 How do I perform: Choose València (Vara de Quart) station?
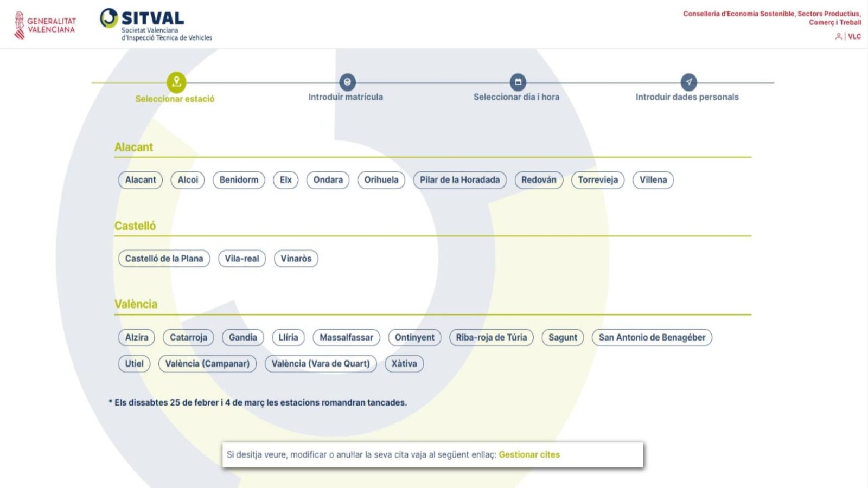[x=321, y=364]
